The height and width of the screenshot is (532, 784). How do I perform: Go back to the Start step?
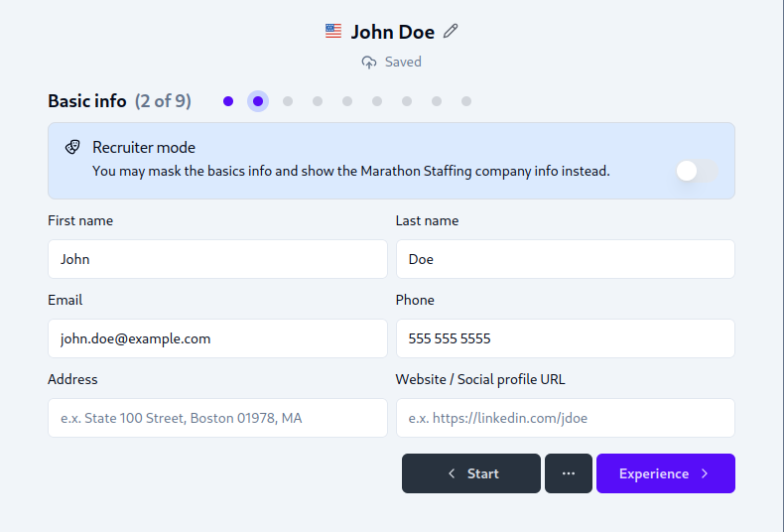click(x=471, y=473)
